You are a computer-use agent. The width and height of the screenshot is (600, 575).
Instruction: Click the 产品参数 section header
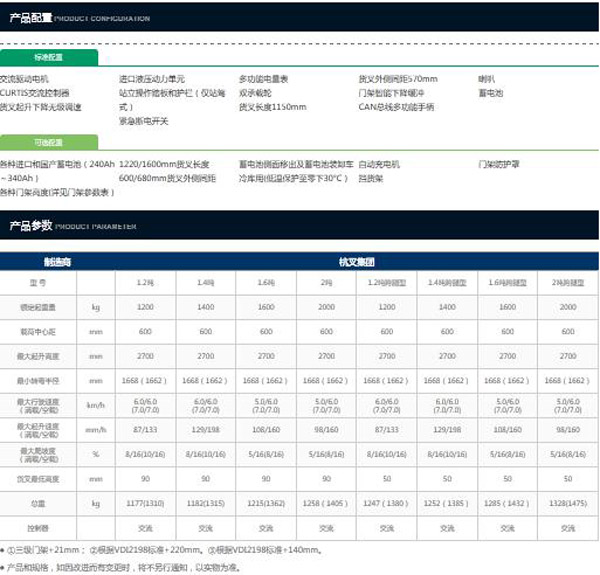click(28, 227)
